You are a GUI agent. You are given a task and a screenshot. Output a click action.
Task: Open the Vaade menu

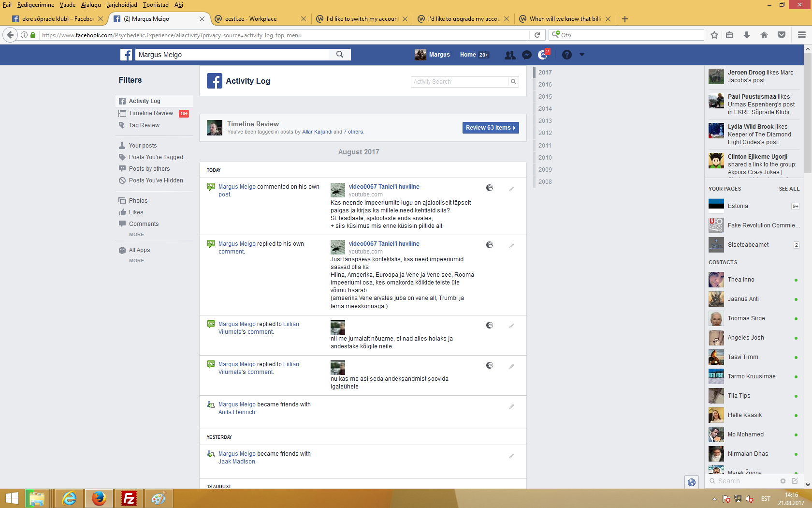pos(68,5)
